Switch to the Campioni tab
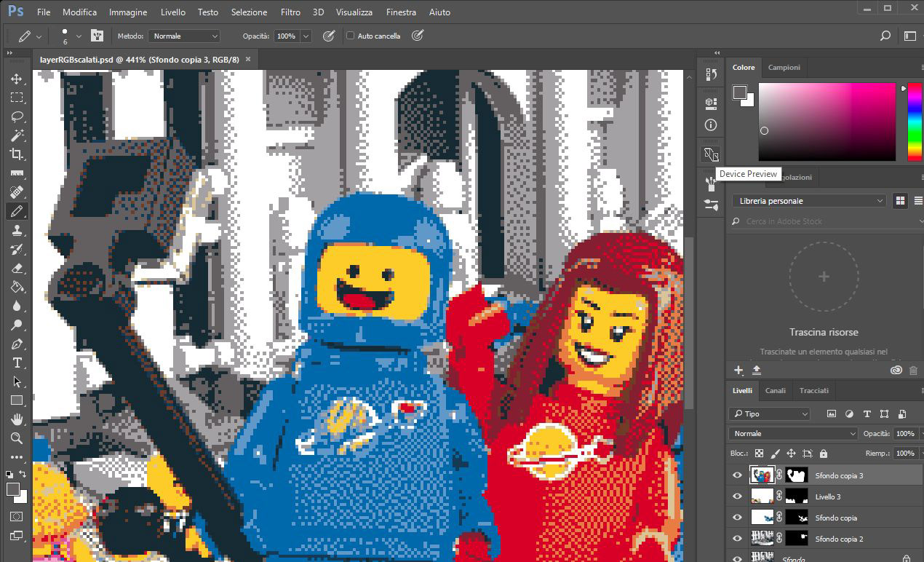Image resolution: width=924 pixels, height=562 pixels. click(x=784, y=67)
